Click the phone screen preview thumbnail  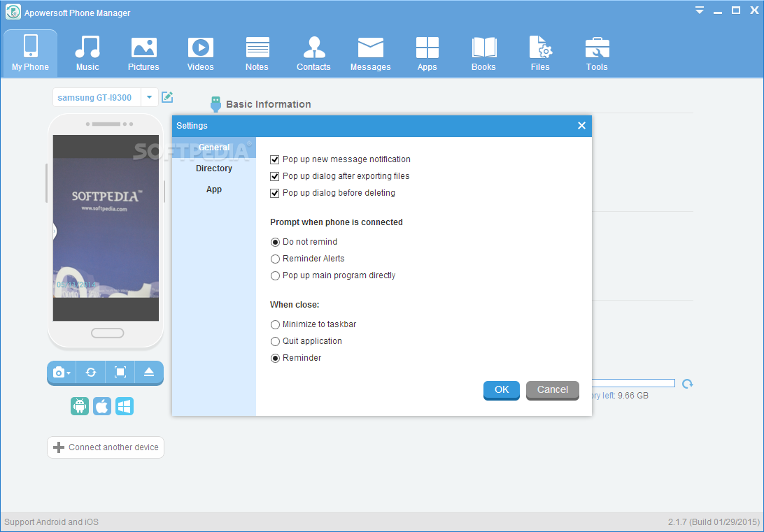pos(106,228)
